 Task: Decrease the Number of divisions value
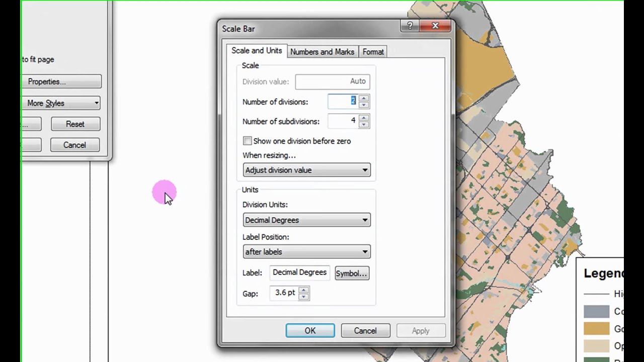(364, 105)
